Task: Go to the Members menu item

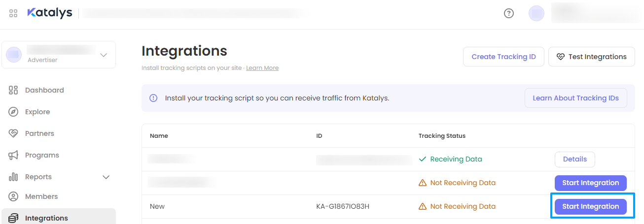Action: [x=41, y=196]
